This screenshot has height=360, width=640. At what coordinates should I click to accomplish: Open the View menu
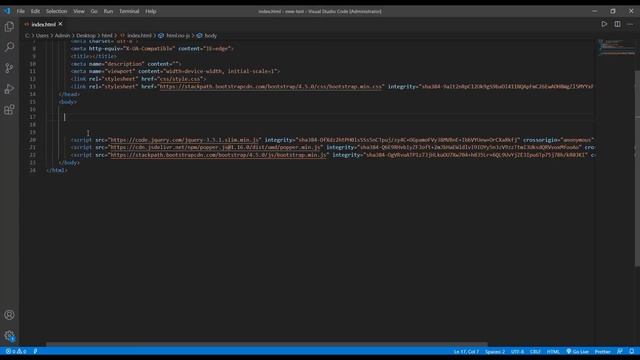pos(79,11)
